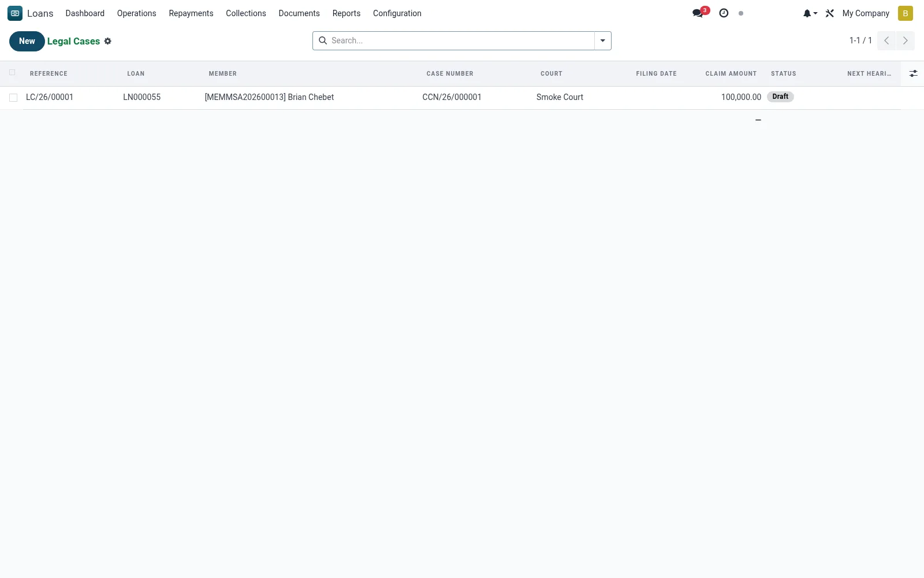Go to previous page arrow

(886, 40)
